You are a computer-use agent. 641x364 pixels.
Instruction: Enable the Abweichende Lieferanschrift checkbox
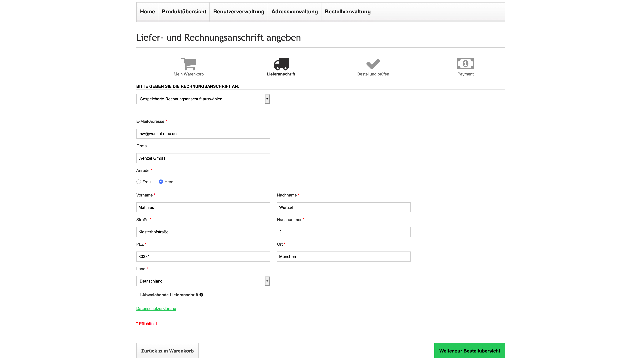(139, 295)
